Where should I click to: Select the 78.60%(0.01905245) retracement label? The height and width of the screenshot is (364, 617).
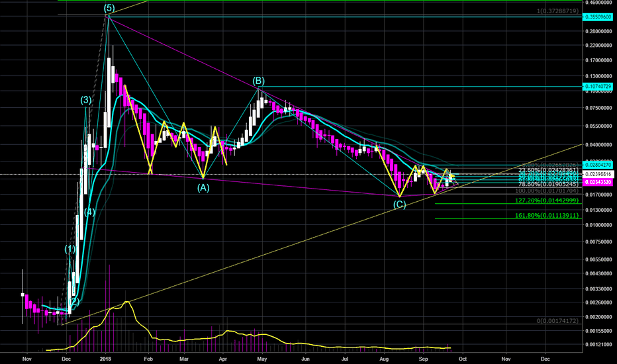(x=549, y=184)
